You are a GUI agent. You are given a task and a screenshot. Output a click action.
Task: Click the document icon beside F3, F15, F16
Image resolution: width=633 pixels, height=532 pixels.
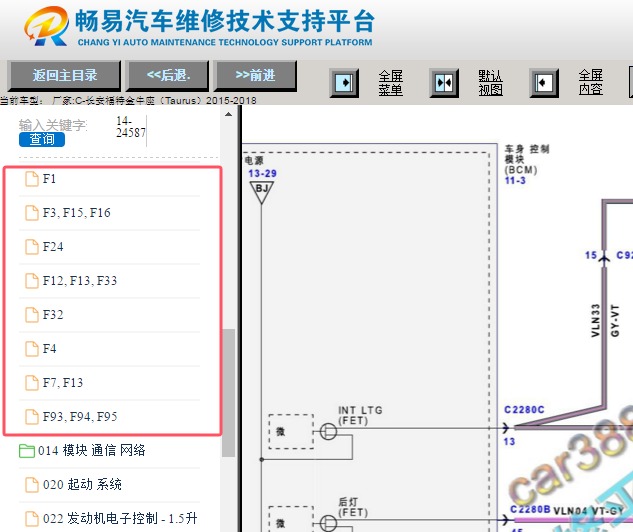32,213
